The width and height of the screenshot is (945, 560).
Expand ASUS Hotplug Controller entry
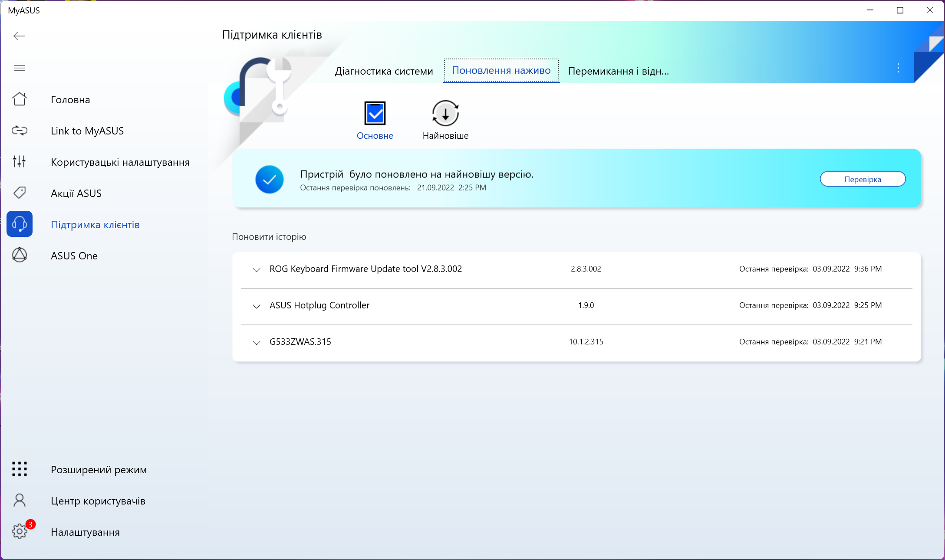257,306
